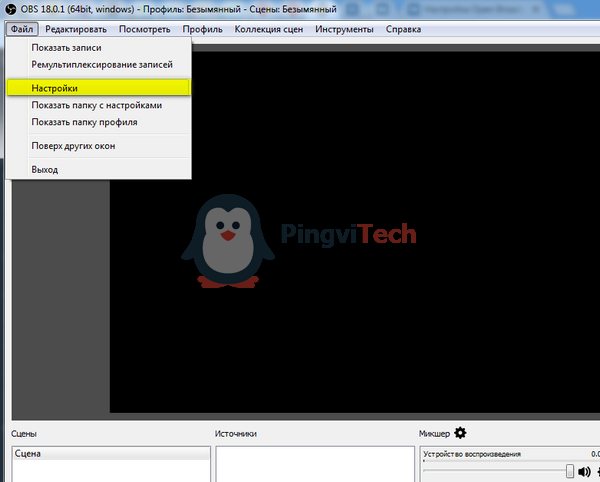Screen dimensions: 600x482
Task: Open the Коллекция сцен menu
Action: point(269,29)
